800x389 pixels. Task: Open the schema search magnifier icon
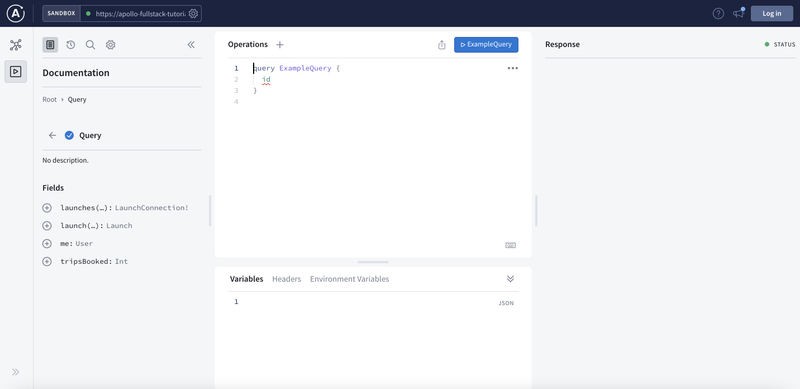coord(90,45)
